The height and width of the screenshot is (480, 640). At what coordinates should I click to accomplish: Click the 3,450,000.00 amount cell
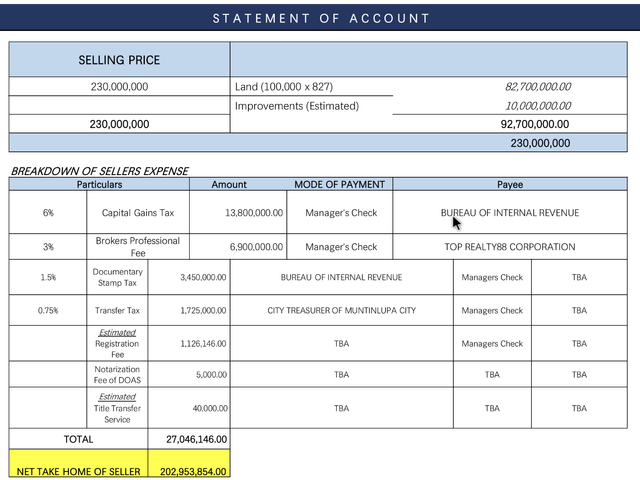click(189, 277)
